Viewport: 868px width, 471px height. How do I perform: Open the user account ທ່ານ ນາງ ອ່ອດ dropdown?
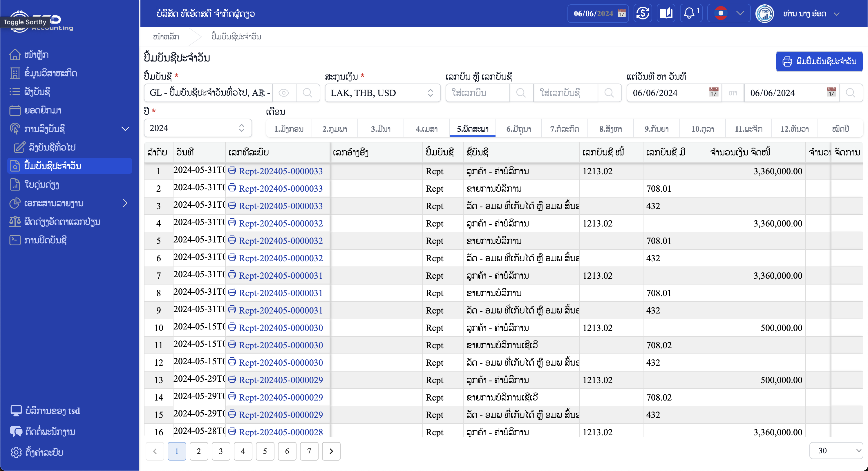[811, 13]
